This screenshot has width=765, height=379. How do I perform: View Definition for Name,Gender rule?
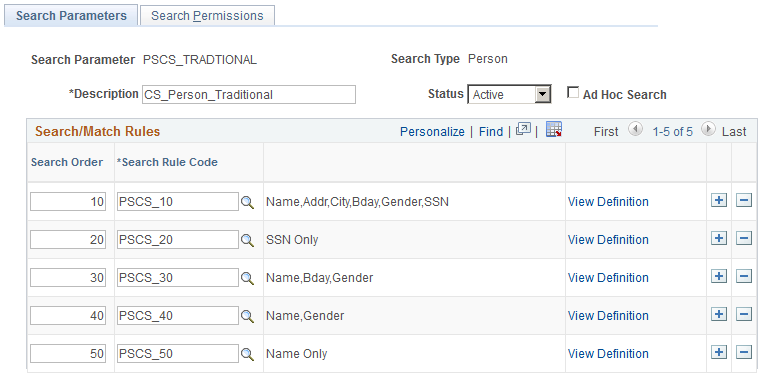pos(608,316)
